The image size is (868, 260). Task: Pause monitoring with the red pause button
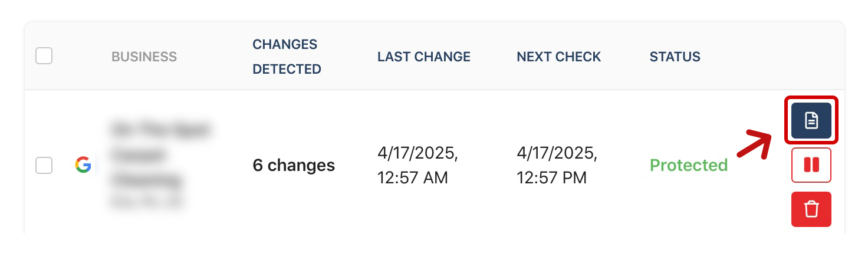coord(811,165)
